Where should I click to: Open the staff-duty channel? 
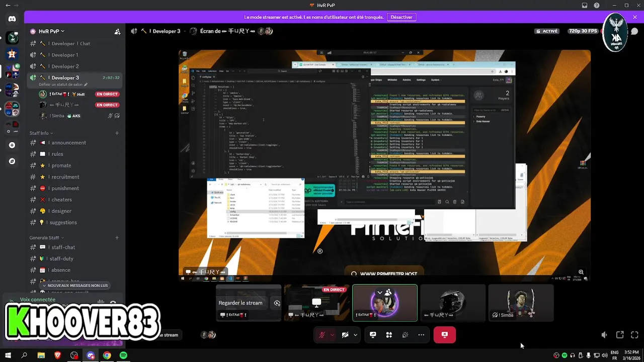(74, 259)
